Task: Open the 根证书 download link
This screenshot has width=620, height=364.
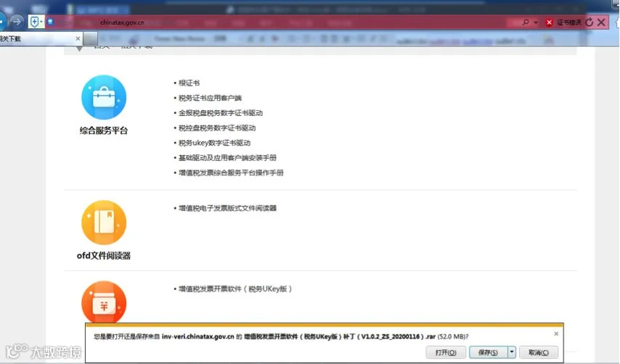Action: tap(189, 83)
